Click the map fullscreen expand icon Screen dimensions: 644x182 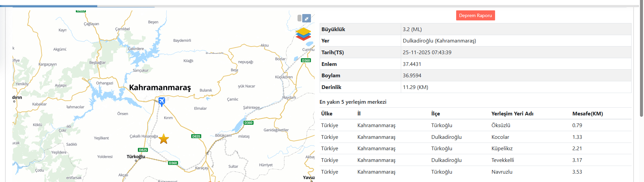point(307,18)
